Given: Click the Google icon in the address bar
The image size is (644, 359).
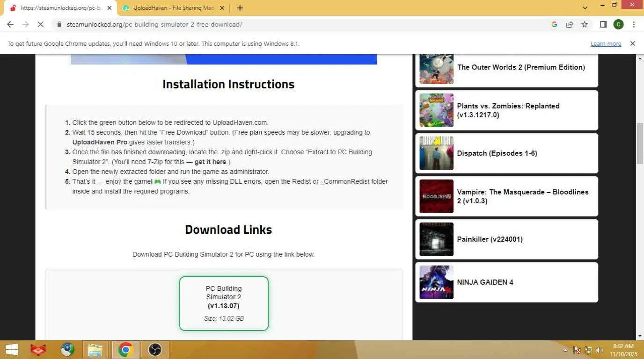Looking at the screenshot, I should (x=555, y=24).
